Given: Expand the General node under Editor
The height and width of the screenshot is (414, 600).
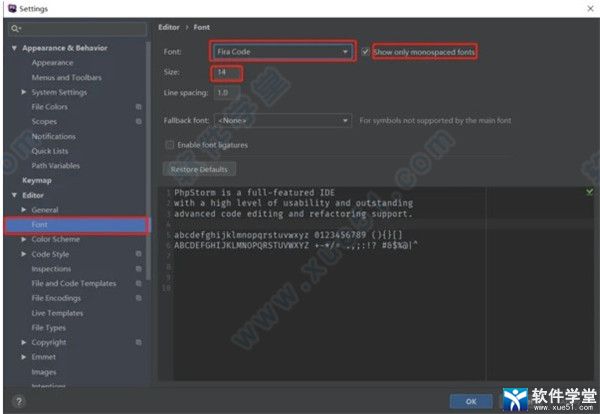Looking at the screenshot, I should [24, 210].
